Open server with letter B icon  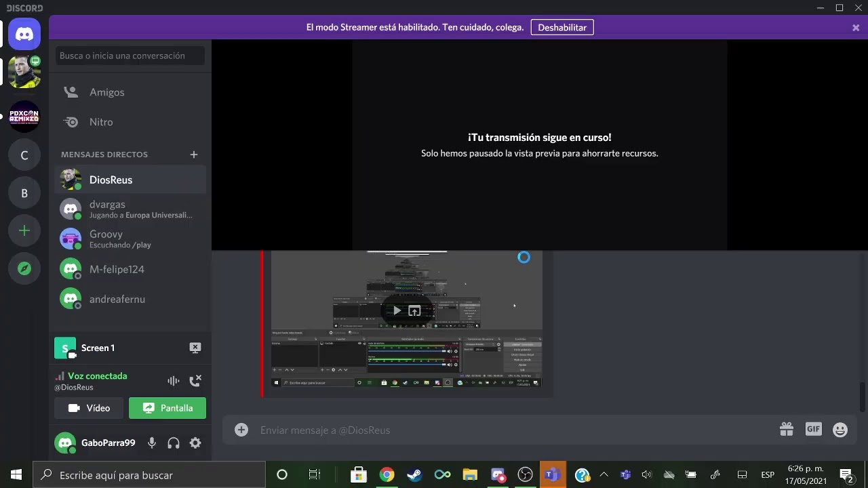tap(24, 193)
